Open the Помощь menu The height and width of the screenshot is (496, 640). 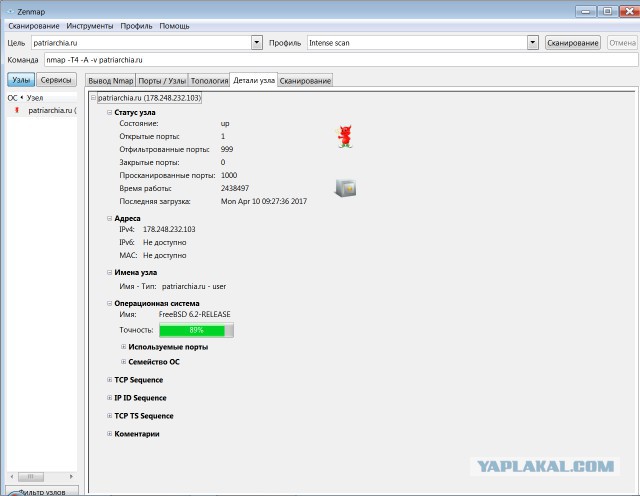(174, 26)
